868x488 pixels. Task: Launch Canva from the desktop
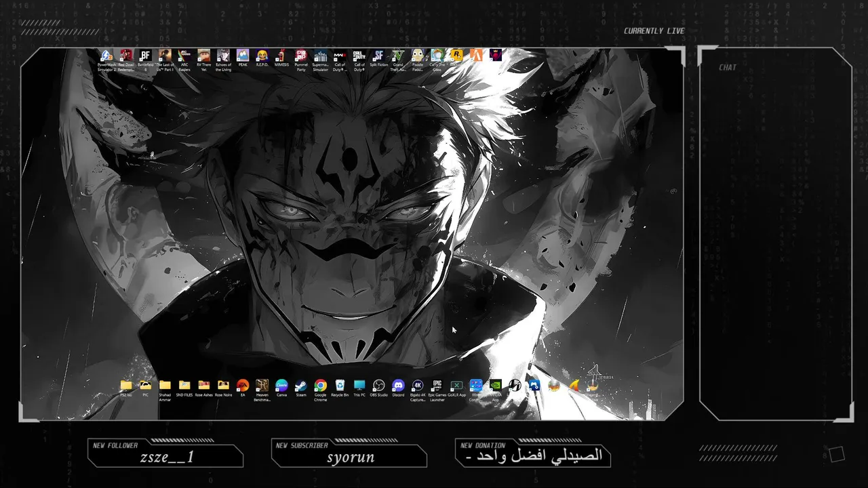tap(281, 388)
